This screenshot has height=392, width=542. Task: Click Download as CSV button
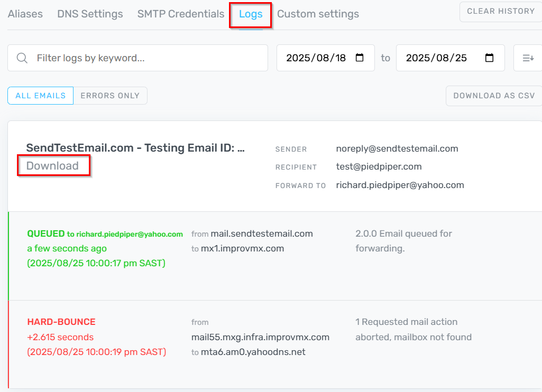(x=494, y=96)
